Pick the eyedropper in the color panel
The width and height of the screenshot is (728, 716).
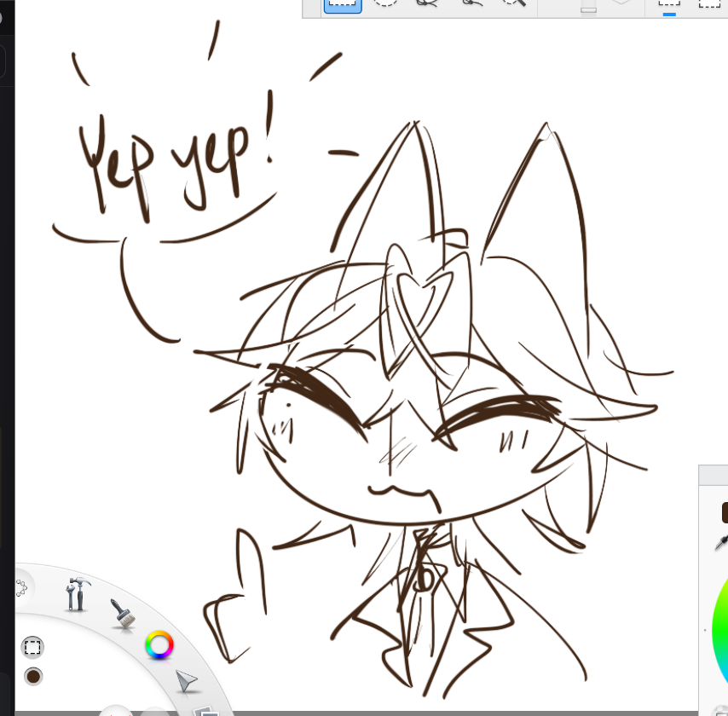point(721,542)
